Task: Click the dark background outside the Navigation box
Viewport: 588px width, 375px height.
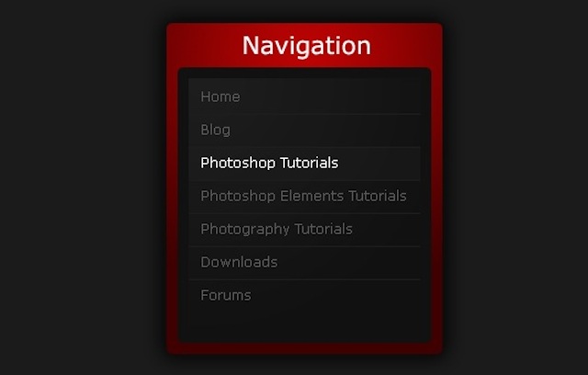Action: (x=83, y=187)
